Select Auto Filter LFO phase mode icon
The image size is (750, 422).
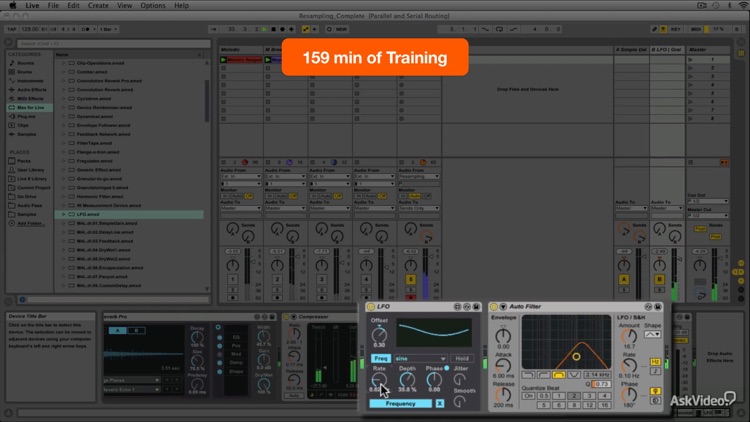655,391
